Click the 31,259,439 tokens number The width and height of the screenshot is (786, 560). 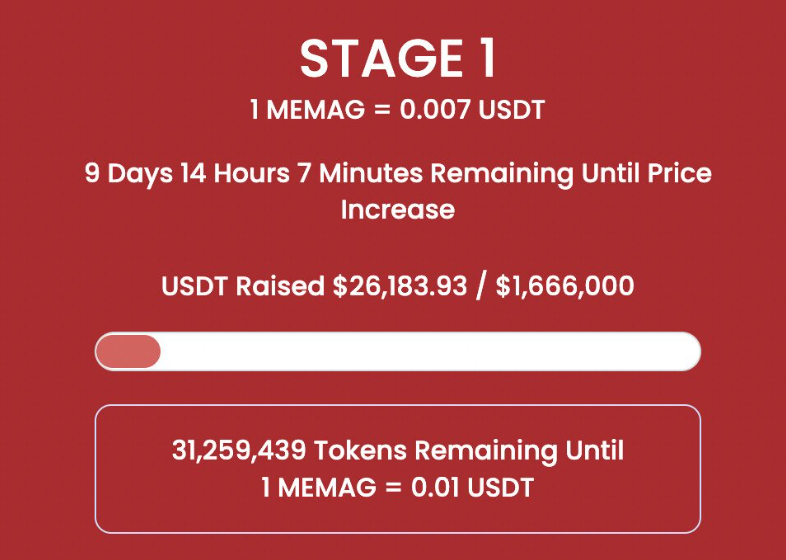pos(239,451)
